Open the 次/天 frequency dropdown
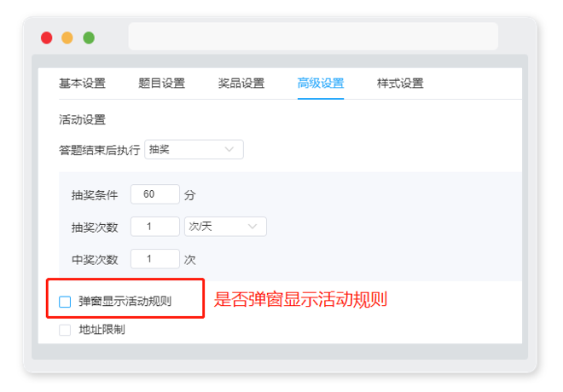Image resolution: width=563 pixels, height=392 pixels. [225, 227]
